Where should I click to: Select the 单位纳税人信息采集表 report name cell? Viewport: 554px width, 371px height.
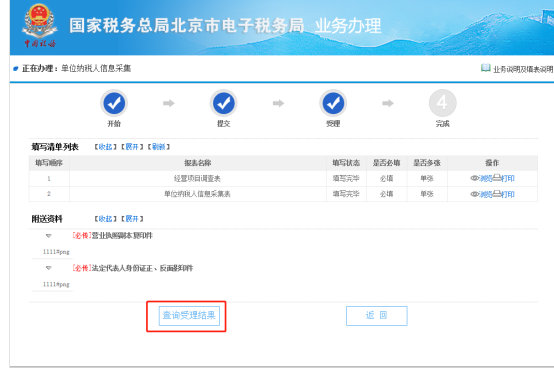click(197, 194)
